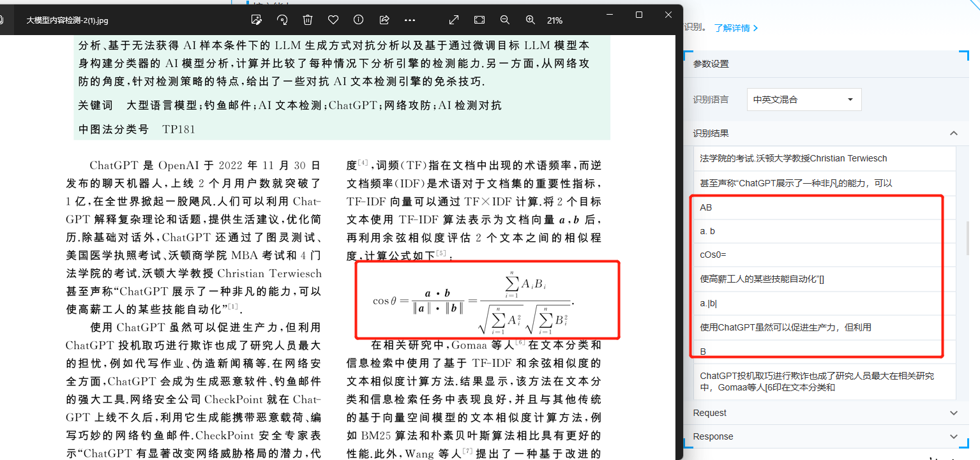980x460 pixels.
Task: Maximize the photo viewer window
Action: 639,14
